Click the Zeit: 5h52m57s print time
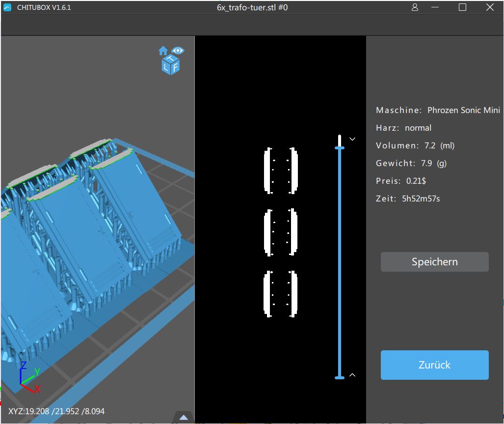Image resolution: width=504 pixels, height=424 pixels. point(408,198)
